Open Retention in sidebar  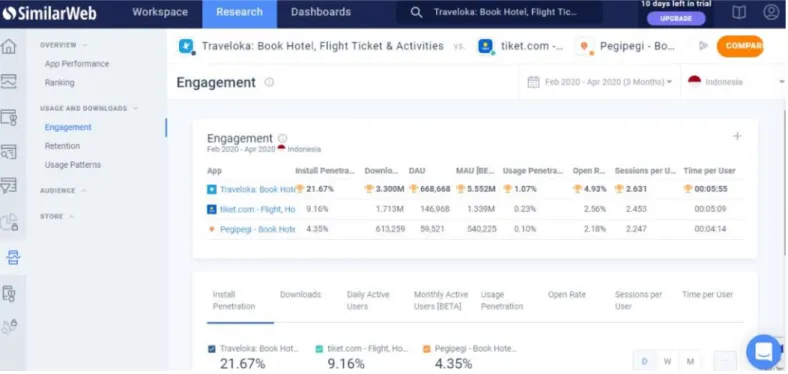(62, 146)
